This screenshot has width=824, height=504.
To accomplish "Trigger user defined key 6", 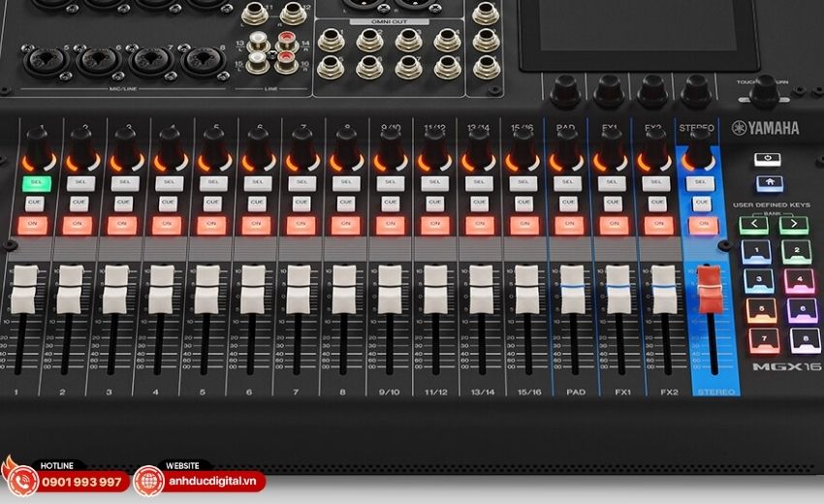I will pyautogui.click(x=803, y=310).
